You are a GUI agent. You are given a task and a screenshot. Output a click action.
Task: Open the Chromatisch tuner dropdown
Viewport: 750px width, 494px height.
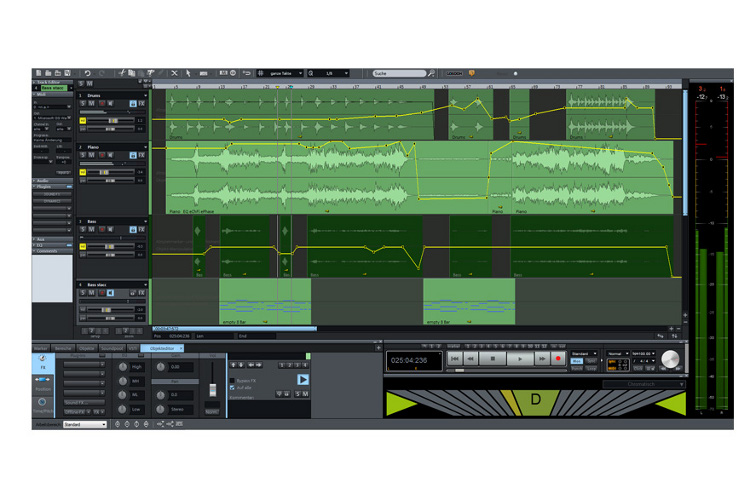pos(644,384)
